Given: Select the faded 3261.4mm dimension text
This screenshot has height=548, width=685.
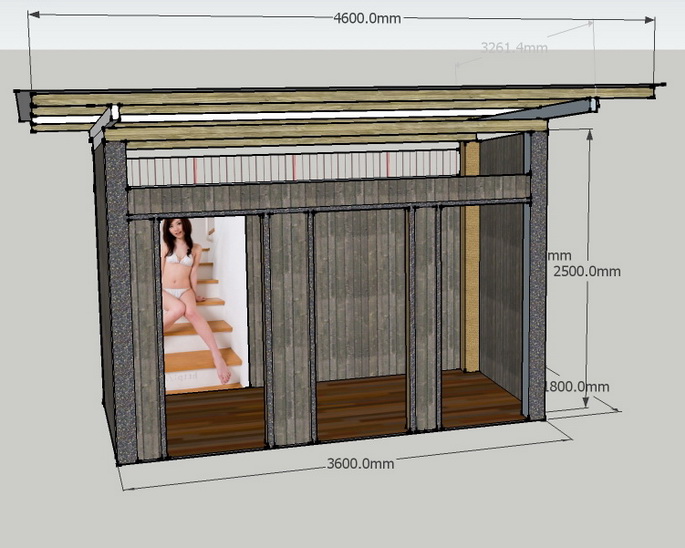Looking at the screenshot, I should [x=514, y=47].
